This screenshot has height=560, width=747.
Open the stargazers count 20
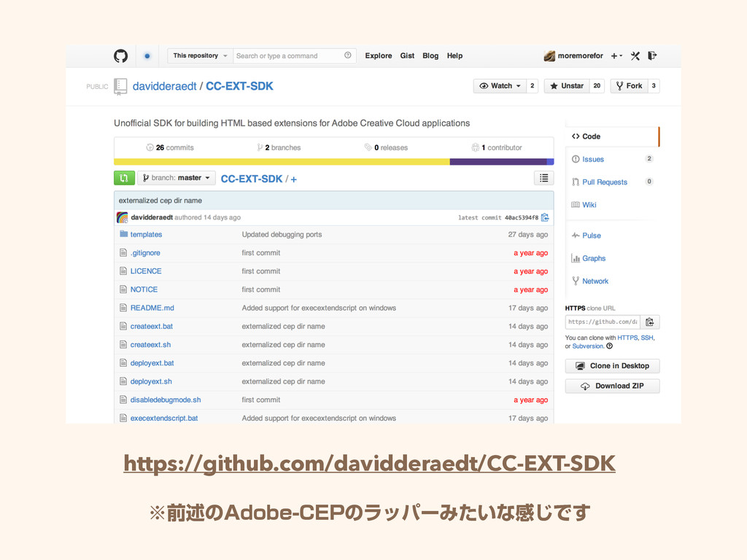pyautogui.click(x=597, y=86)
